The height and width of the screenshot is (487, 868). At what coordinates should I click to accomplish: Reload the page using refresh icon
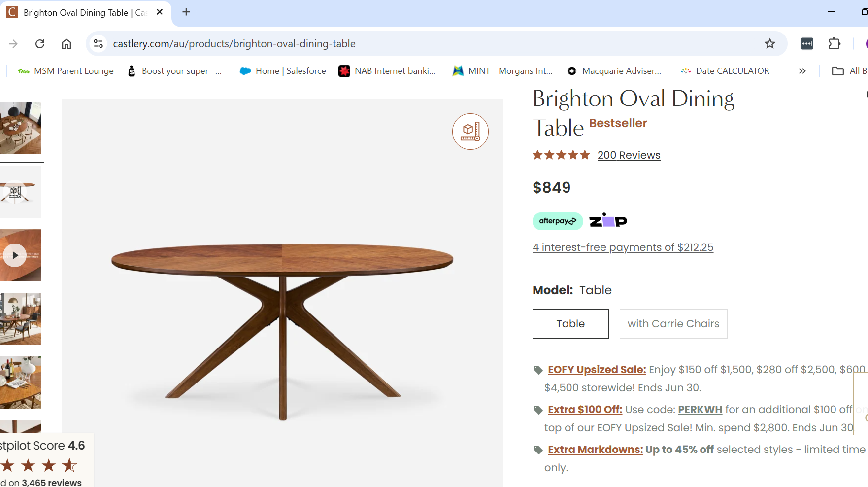tap(40, 44)
